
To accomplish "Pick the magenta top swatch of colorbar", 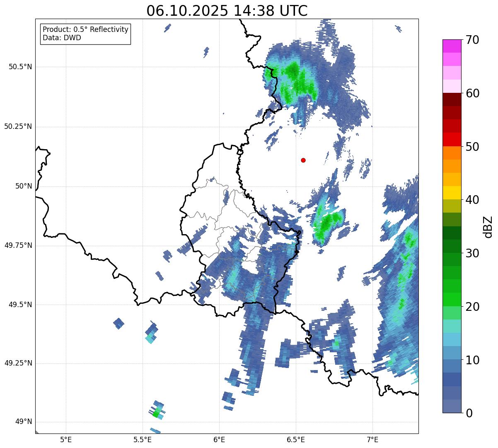I will (x=452, y=46).
